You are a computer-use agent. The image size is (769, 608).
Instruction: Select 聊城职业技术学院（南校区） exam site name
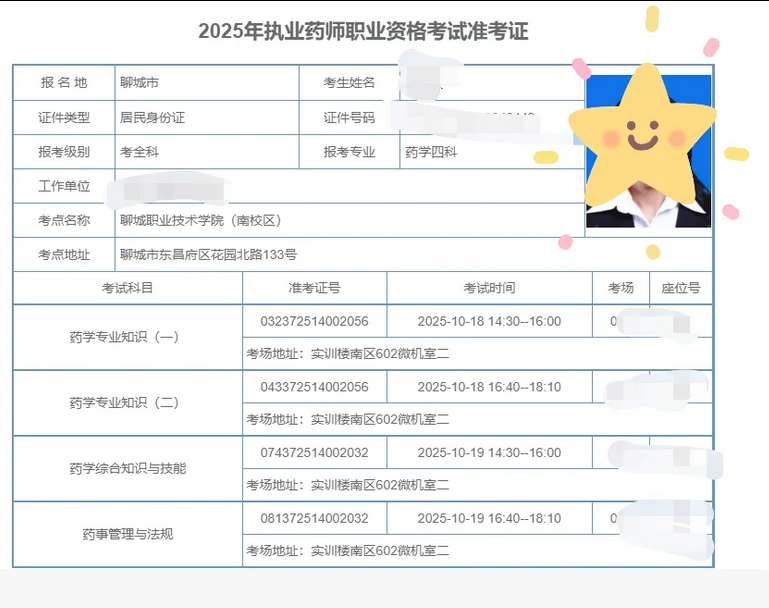pyautogui.click(x=202, y=220)
